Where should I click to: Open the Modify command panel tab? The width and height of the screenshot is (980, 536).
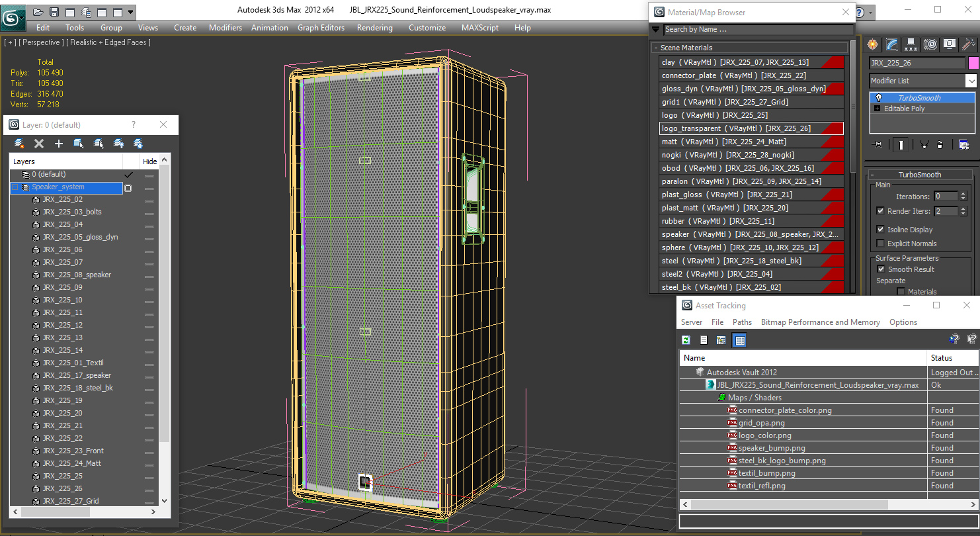coord(892,44)
